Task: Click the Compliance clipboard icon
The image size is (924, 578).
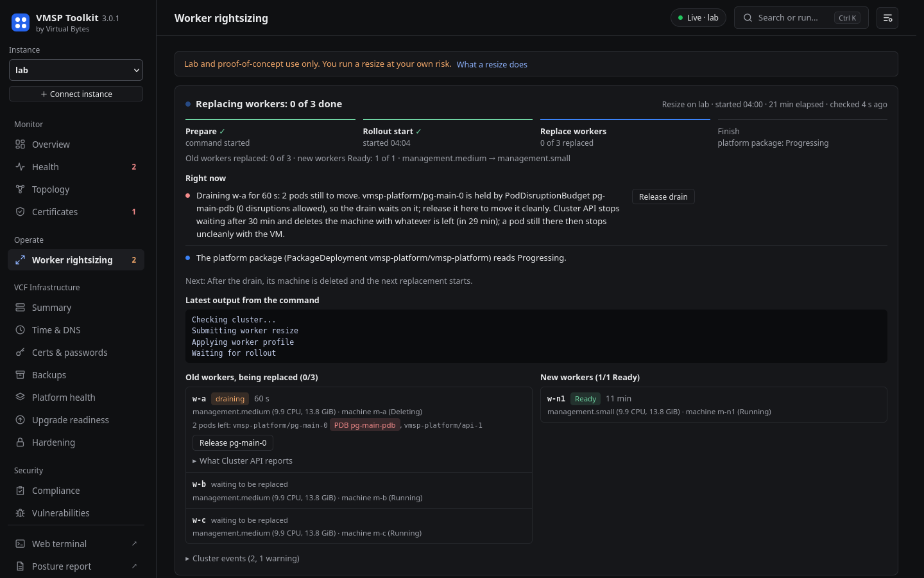Action: (21, 491)
